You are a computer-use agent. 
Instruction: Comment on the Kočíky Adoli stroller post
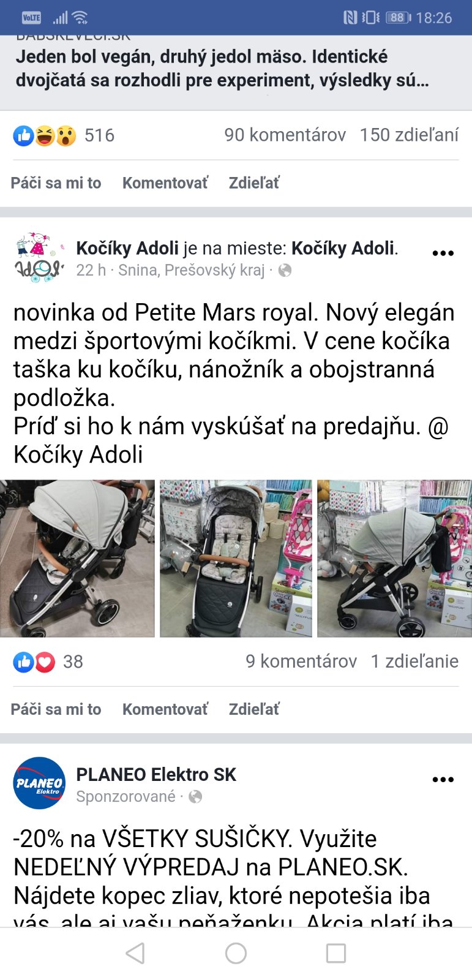(165, 709)
